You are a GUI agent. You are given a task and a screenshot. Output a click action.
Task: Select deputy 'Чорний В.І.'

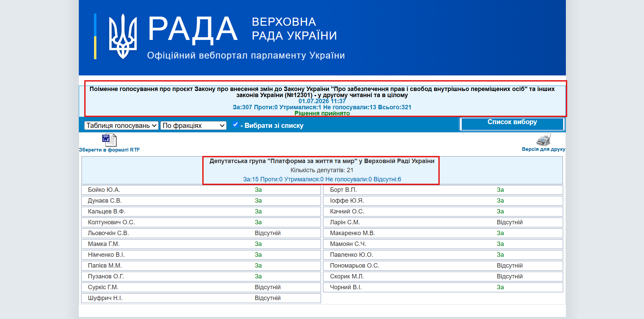tap(346, 287)
